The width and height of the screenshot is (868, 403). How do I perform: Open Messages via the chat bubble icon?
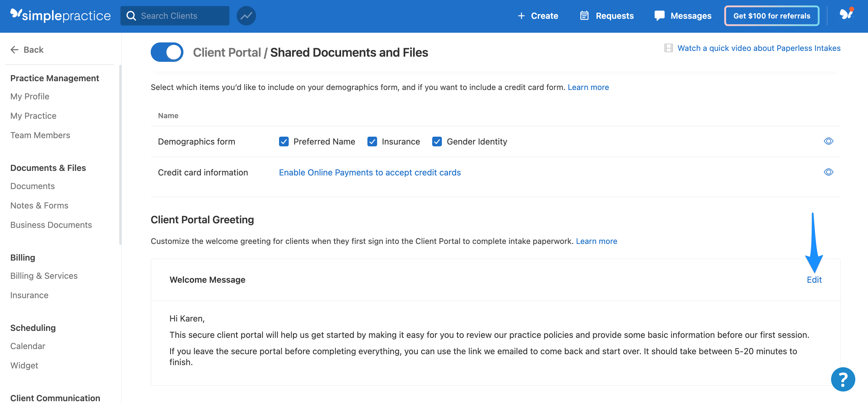[x=659, y=15]
